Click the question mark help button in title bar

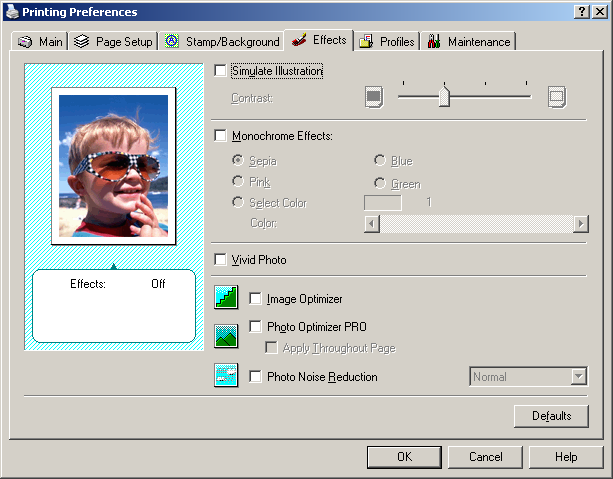point(582,11)
